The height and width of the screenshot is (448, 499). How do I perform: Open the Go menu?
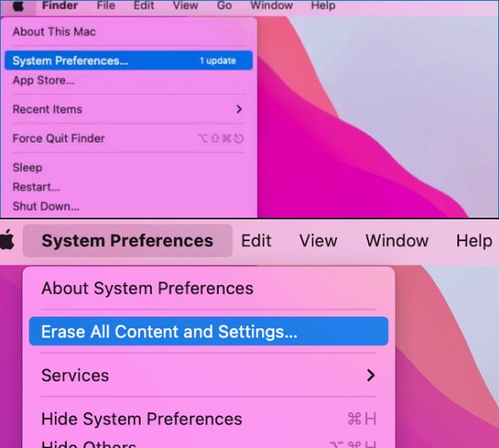225,6
